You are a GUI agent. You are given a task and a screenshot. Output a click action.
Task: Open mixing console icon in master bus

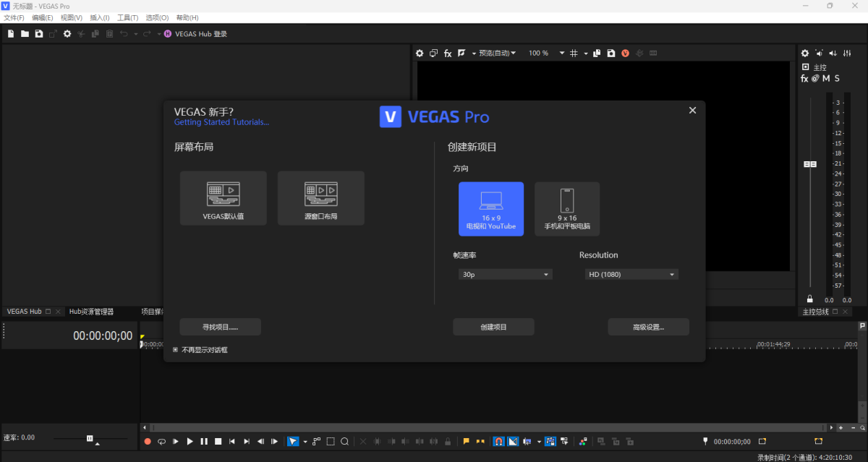847,53
